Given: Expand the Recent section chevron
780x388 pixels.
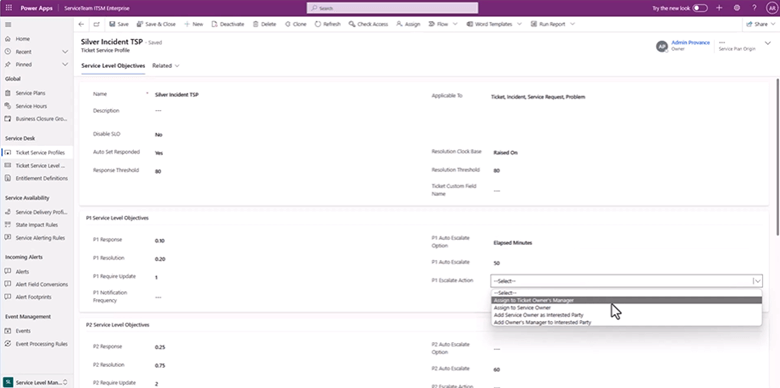Looking at the screenshot, I should (x=65, y=52).
